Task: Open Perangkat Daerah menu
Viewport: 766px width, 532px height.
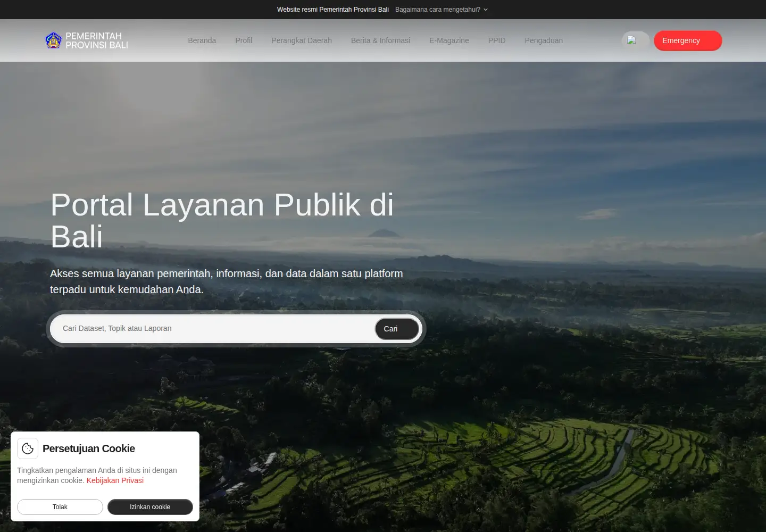Action: coord(302,40)
